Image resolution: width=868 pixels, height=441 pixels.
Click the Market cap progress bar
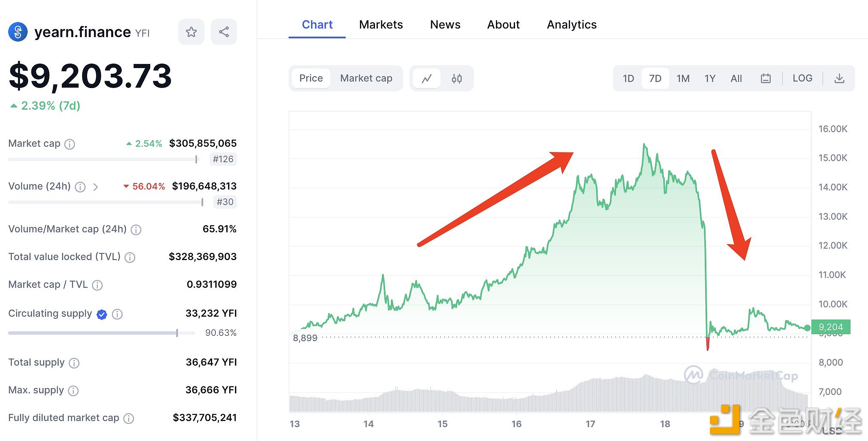(x=103, y=159)
